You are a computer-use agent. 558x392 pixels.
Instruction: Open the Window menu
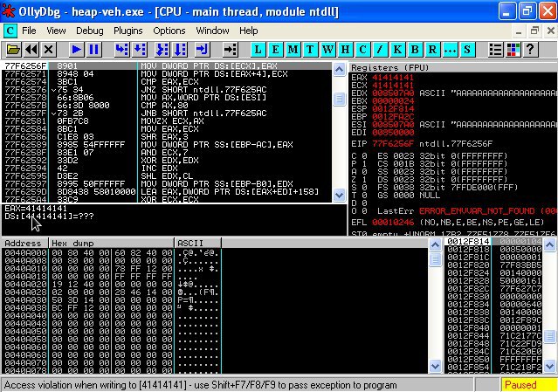pyautogui.click(x=212, y=31)
